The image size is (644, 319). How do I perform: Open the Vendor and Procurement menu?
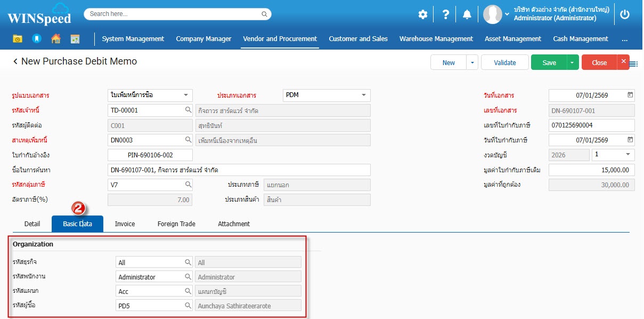(280, 39)
